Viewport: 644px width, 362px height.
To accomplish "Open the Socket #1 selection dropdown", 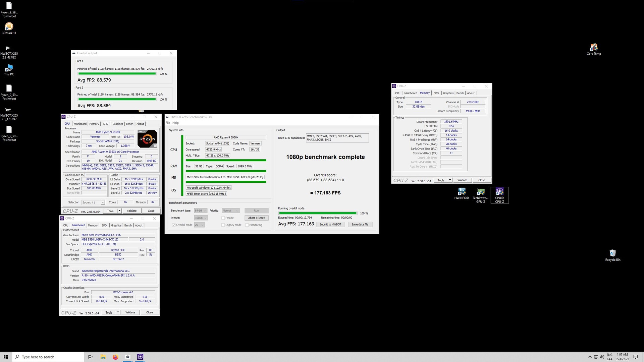I will pyautogui.click(x=93, y=202).
